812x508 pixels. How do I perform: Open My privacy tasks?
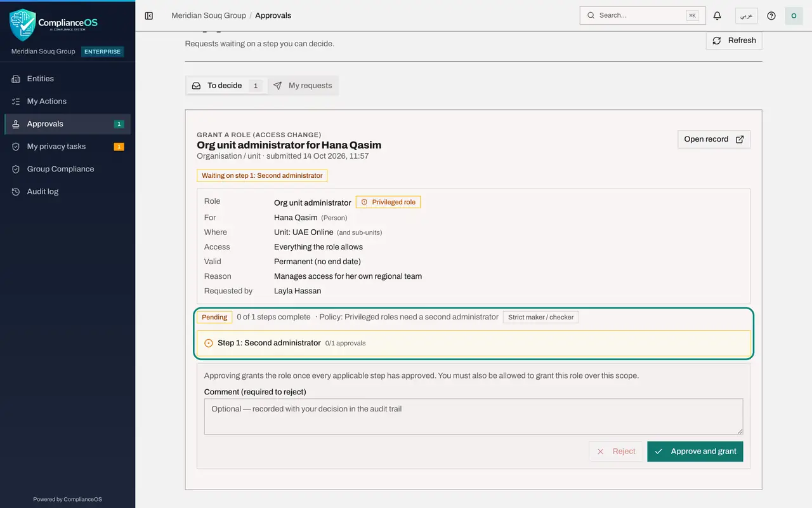tap(67, 147)
